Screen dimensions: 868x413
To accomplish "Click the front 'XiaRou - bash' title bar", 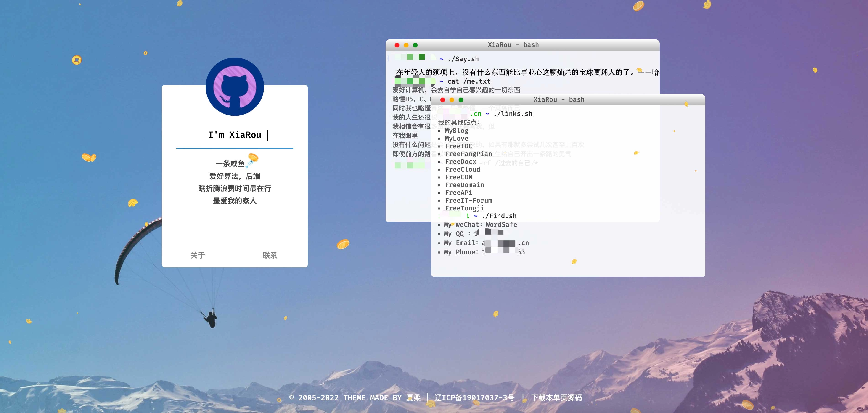I will pyautogui.click(x=568, y=100).
